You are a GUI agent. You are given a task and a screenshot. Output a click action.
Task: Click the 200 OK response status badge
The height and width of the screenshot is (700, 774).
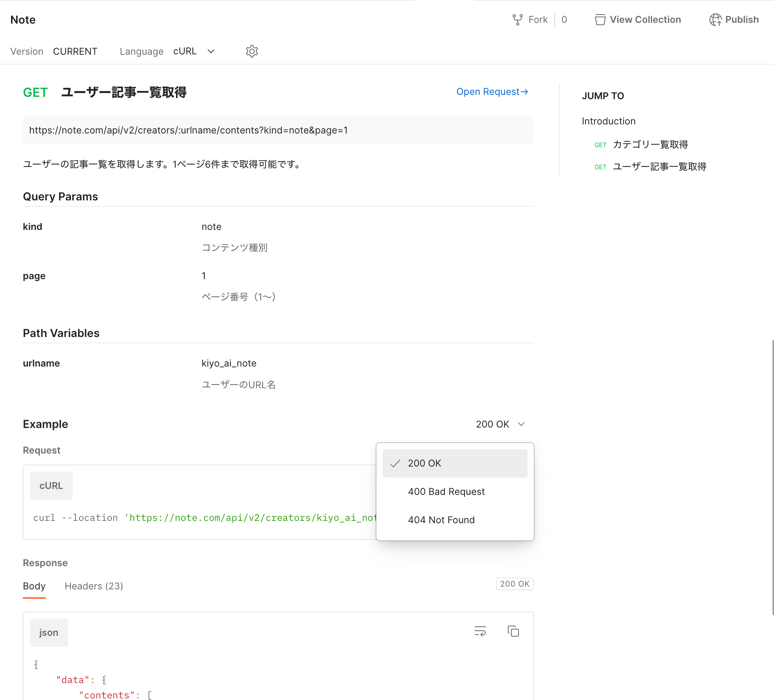coord(515,584)
